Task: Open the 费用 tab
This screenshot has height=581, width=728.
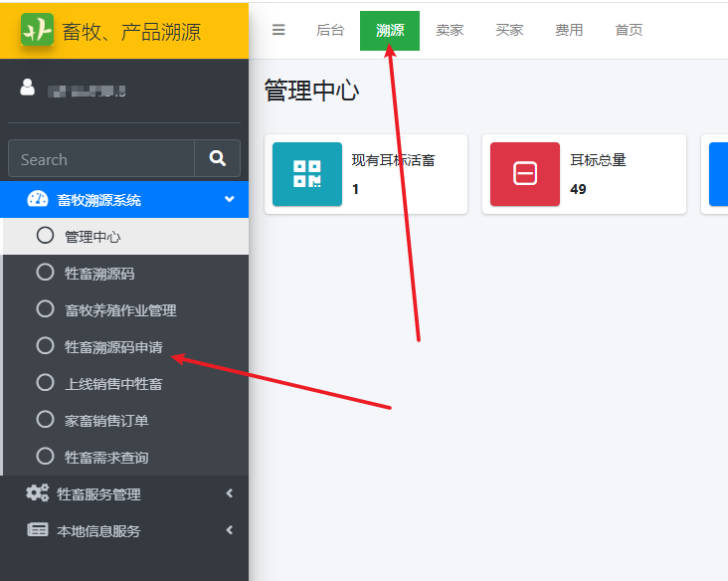Action: 569,31
